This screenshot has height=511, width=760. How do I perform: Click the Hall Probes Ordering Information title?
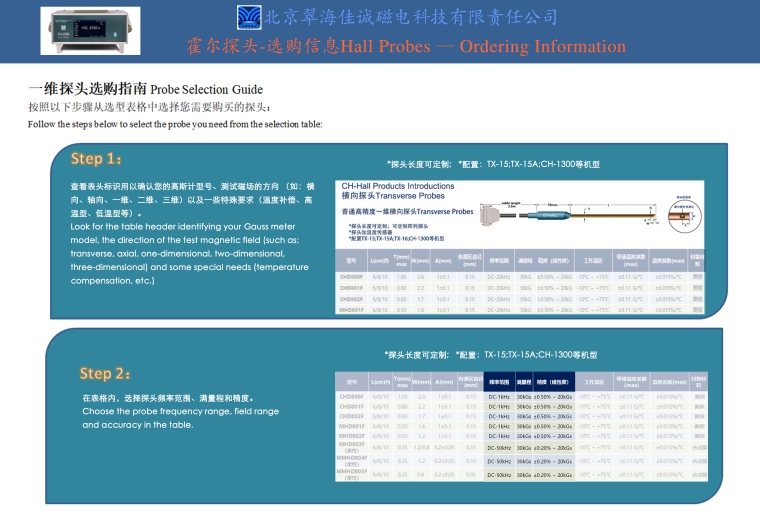coord(406,46)
